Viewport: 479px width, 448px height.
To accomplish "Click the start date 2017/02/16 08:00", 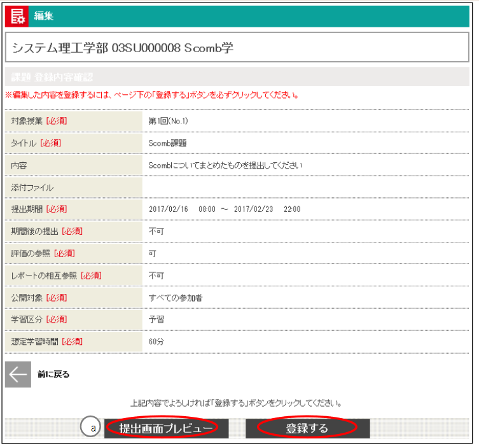I will (x=181, y=209).
